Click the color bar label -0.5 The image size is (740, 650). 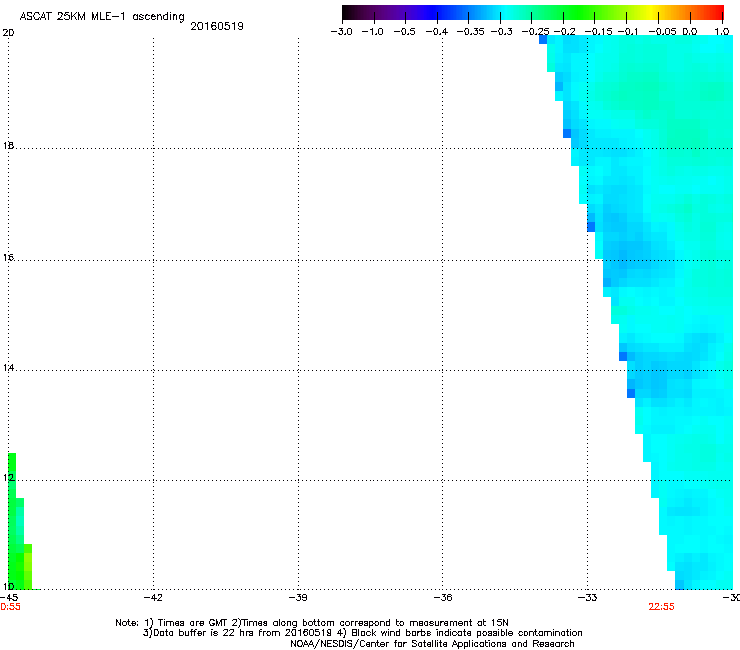pyautogui.click(x=404, y=32)
